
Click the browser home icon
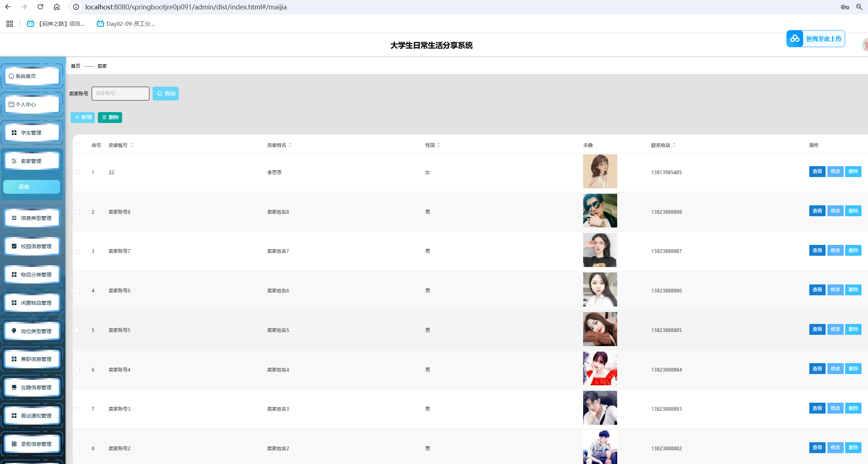[x=57, y=7]
